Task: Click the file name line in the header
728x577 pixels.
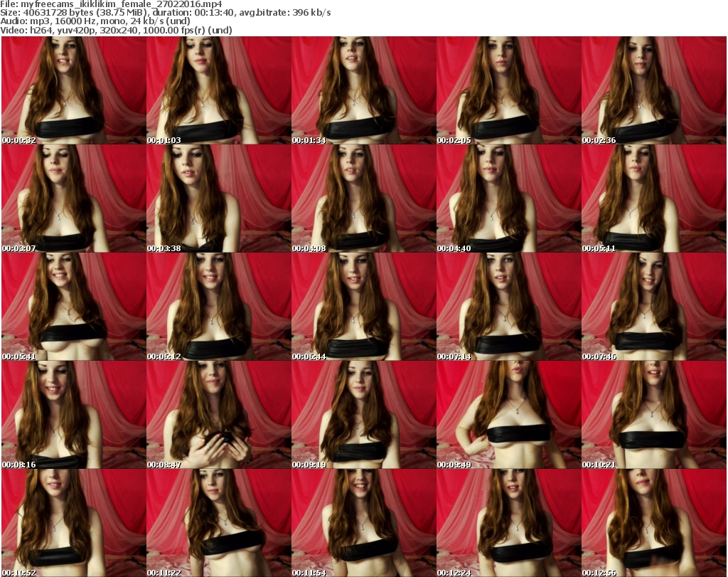Action: tap(112, 4)
